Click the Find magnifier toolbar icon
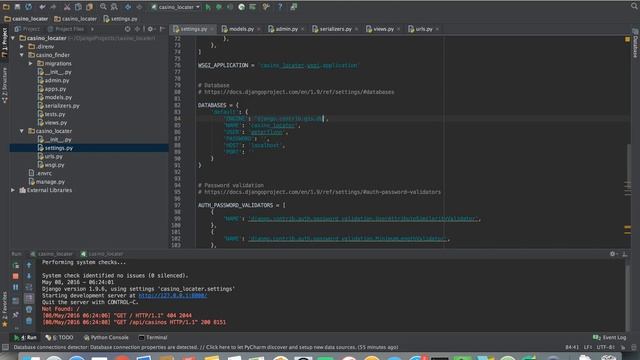Viewport: 640px width, 360px height. tap(103, 7)
